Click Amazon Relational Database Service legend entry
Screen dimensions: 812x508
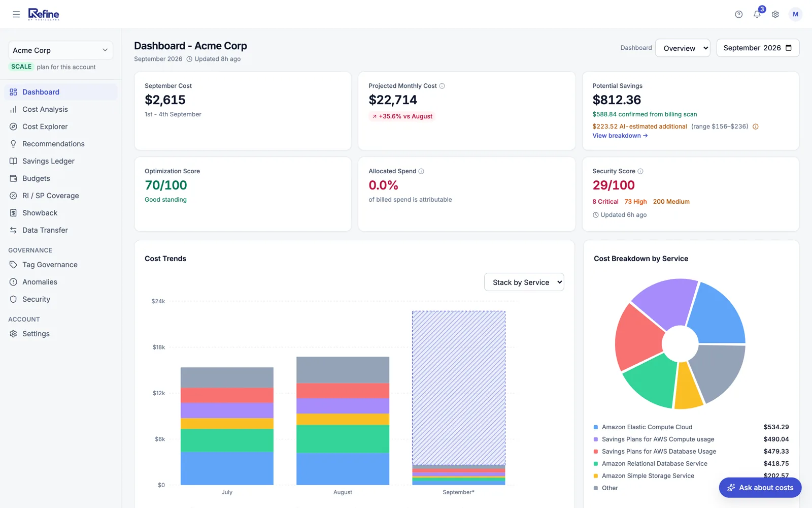(x=654, y=464)
